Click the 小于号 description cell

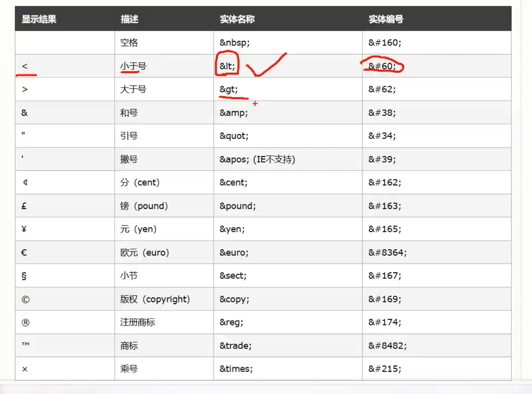133,66
